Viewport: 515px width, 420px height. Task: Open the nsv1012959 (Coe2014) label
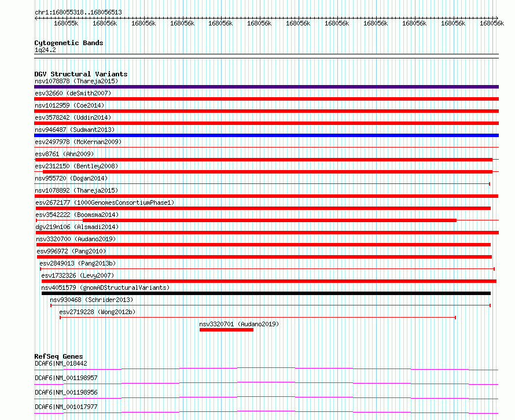69,105
